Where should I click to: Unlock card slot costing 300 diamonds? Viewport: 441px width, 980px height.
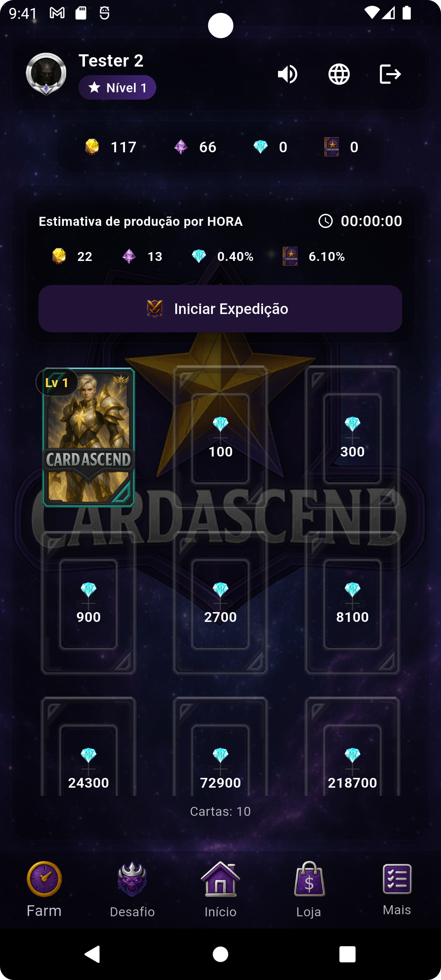[352, 437]
